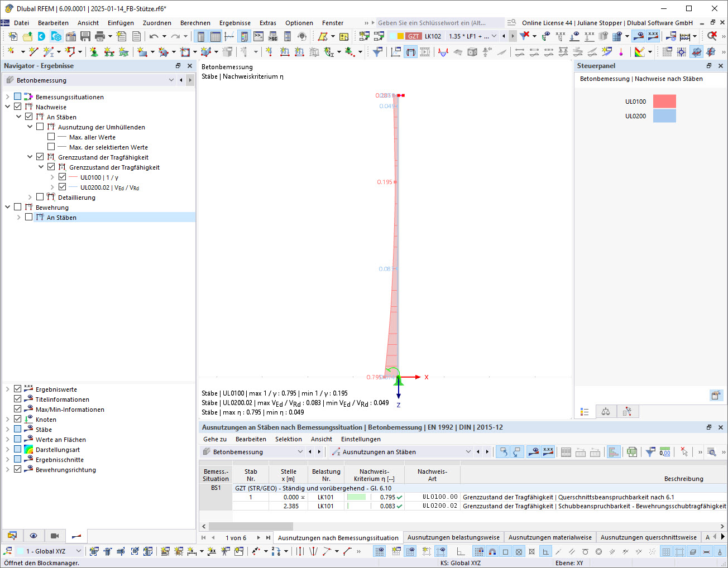Click the nodal support tool icon
The width and height of the screenshot is (728, 568).
[x=94, y=51]
